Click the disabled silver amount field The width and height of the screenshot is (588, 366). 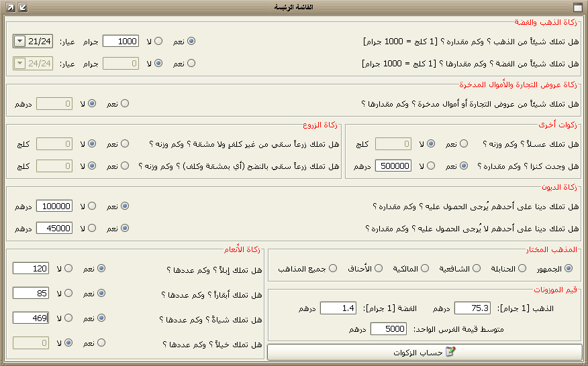tap(121, 63)
